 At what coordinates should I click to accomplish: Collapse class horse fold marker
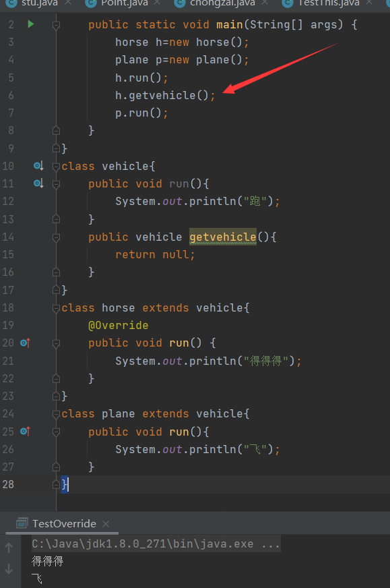pos(56,308)
